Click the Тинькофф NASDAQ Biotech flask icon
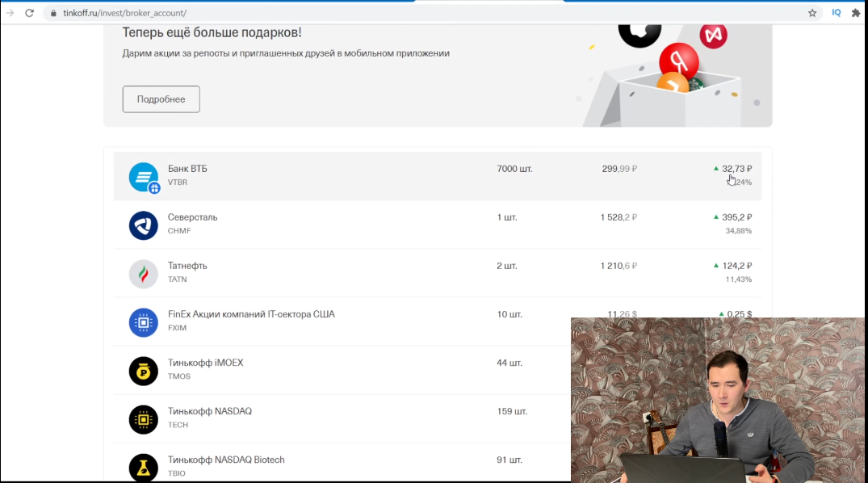Screen dimensions: 868x483 144,468
